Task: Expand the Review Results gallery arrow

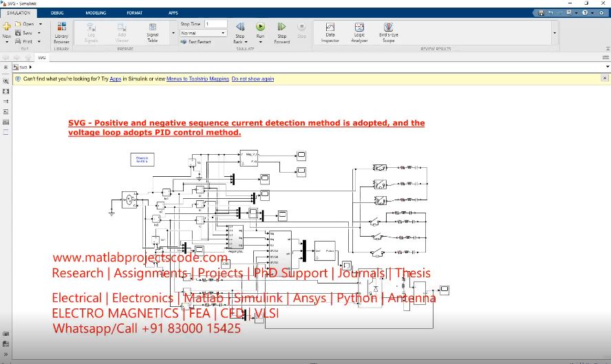Action: tap(555, 33)
